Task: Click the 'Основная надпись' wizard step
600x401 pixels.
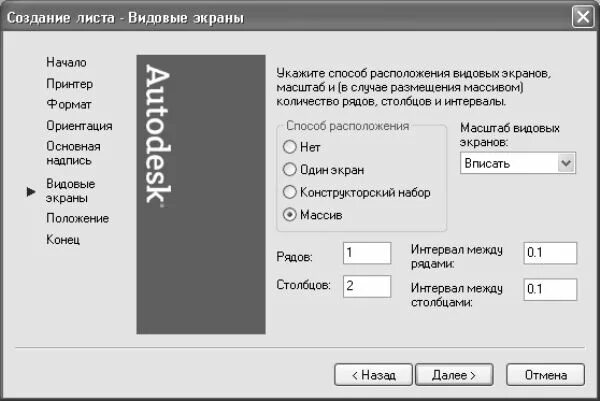Action: (73, 153)
